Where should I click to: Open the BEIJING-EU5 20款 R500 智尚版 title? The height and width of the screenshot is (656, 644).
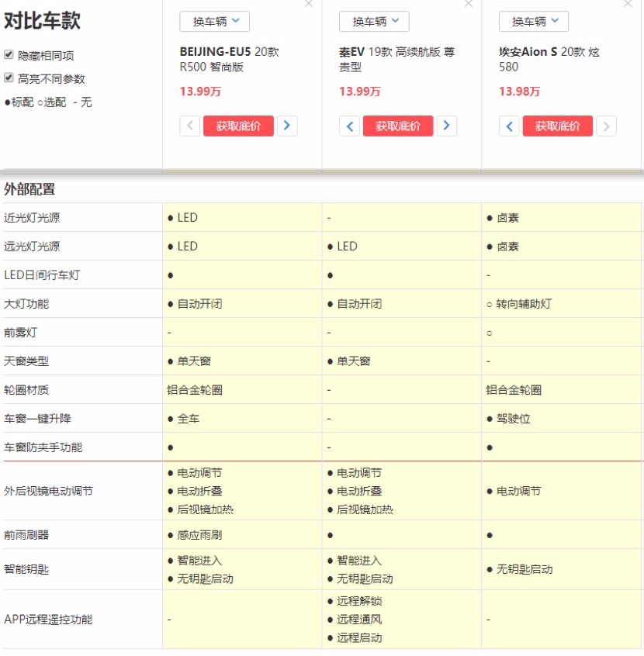(x=230, y=60)
